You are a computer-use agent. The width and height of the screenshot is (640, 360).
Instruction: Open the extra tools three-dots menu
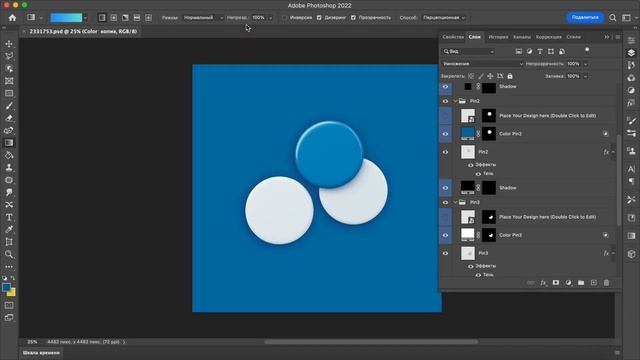(x=9, y=267)
